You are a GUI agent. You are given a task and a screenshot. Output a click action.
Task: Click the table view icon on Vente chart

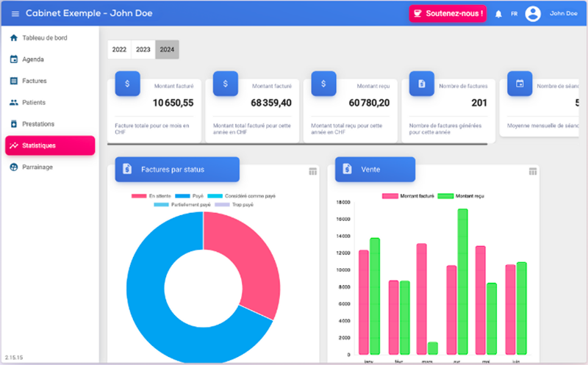(x=533, y=171)
